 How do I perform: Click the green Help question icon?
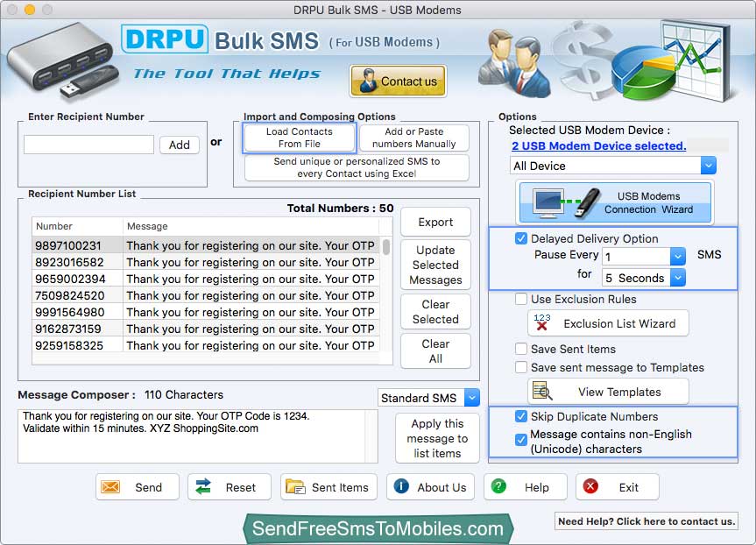pyautogui.click(x=498, y=486)
